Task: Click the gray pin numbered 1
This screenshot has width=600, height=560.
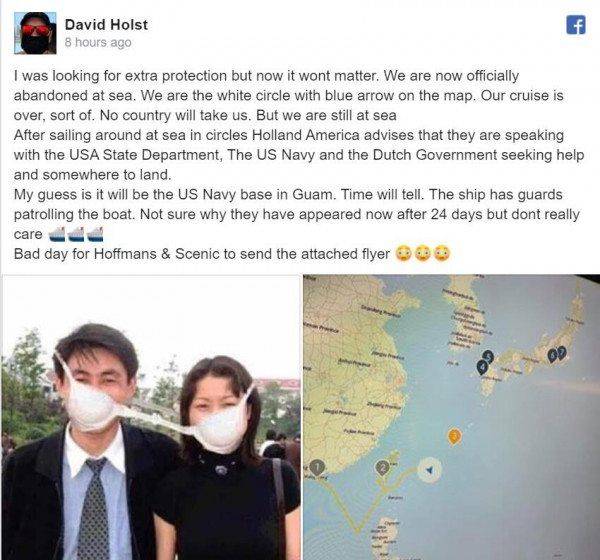Action: click(317, 468)
